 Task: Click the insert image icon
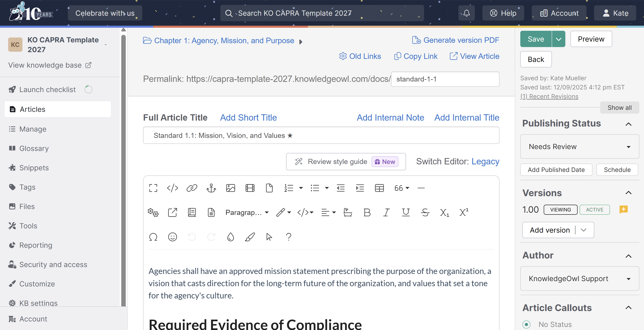click(230, 188)
